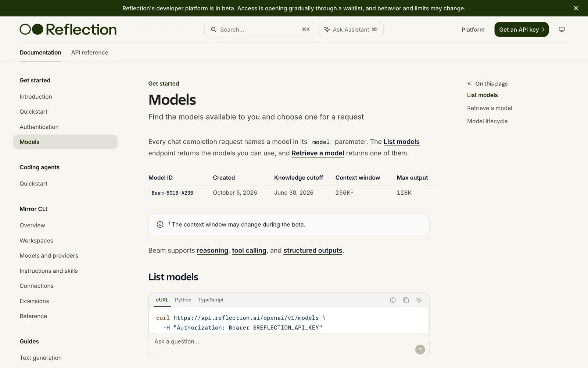Viewport: 588px width, 368px height.
Task: Switch to the API reference tab
Action: pos(90,53)
